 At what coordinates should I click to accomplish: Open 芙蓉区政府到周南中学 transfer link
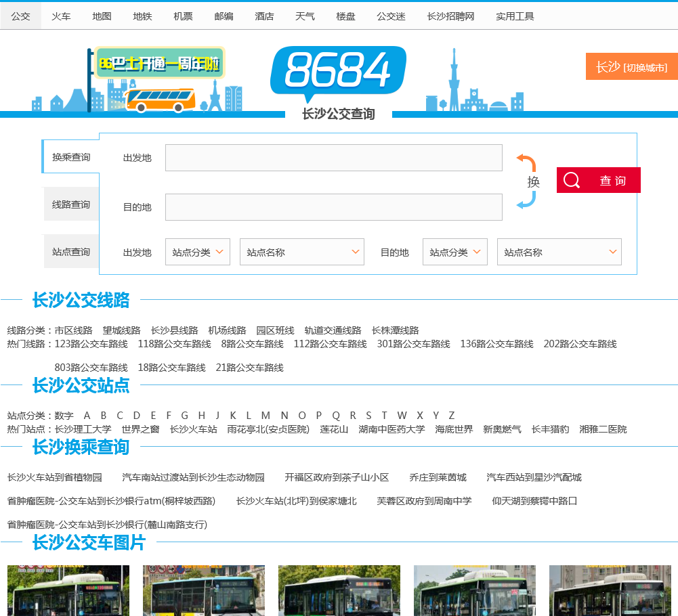coord(424,501)
